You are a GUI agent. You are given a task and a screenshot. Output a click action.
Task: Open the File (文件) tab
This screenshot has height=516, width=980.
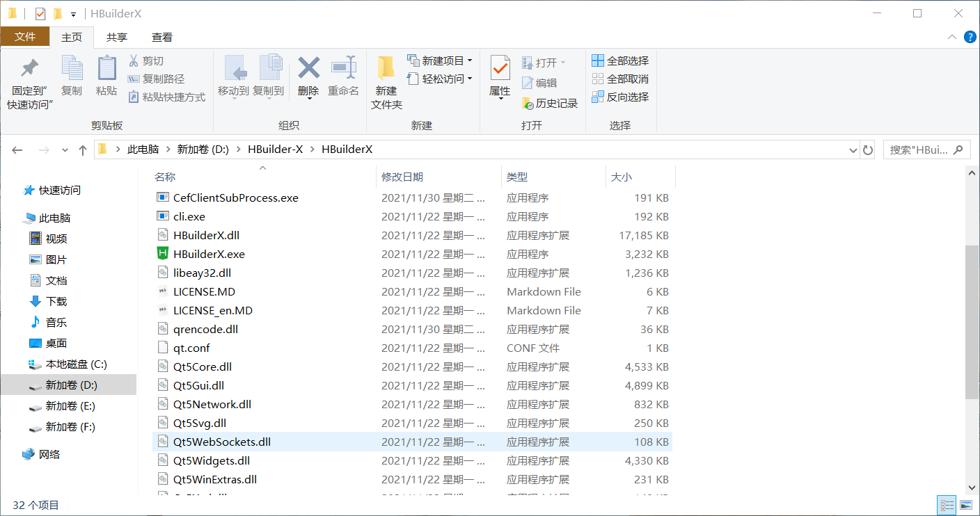(25, 37)
